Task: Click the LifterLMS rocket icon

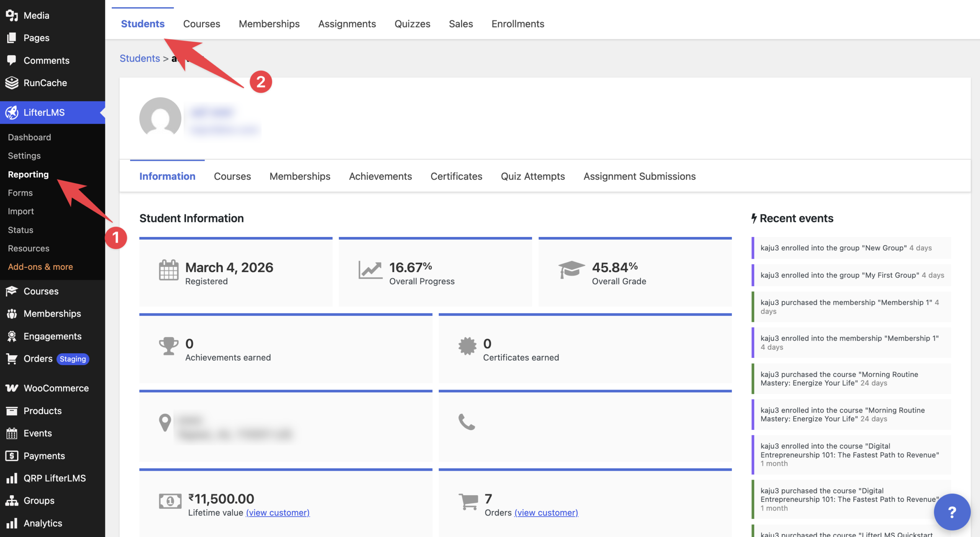Action: (12, 113)
